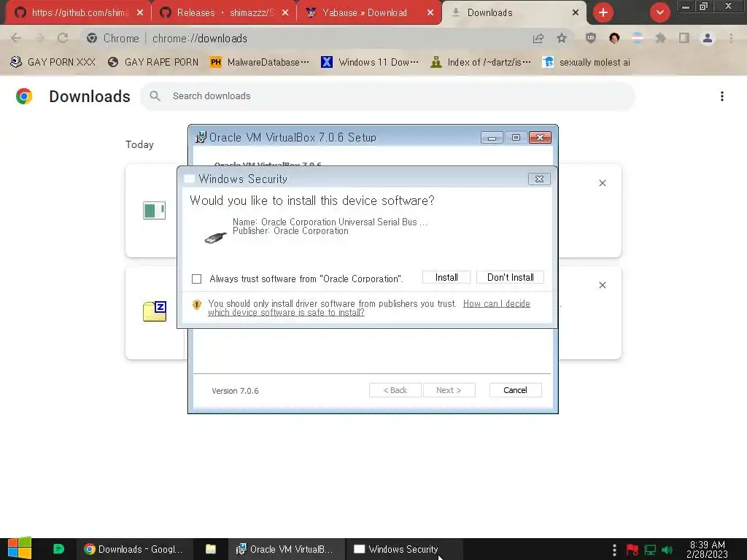Open the Chrome profile icon
Screen dimensions: 747x560
coord(708,38)
